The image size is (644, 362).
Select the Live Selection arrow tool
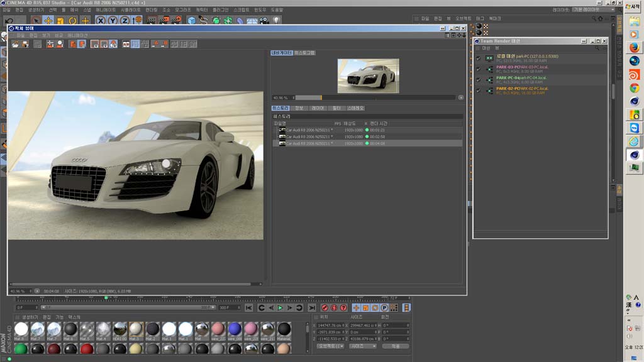(36, 20)
